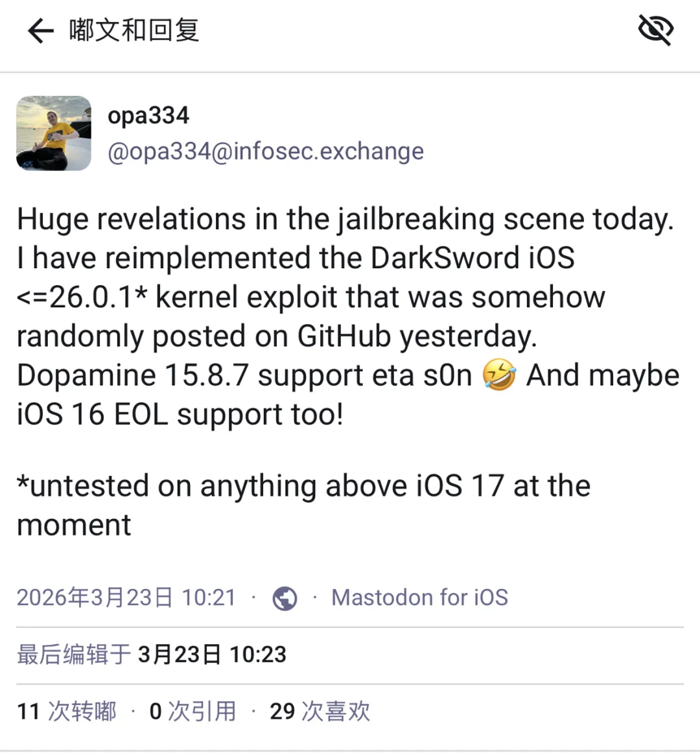Open the Mastodon for iOS link
The height and width of the screenshot is (753, 700).
[419, 598]
